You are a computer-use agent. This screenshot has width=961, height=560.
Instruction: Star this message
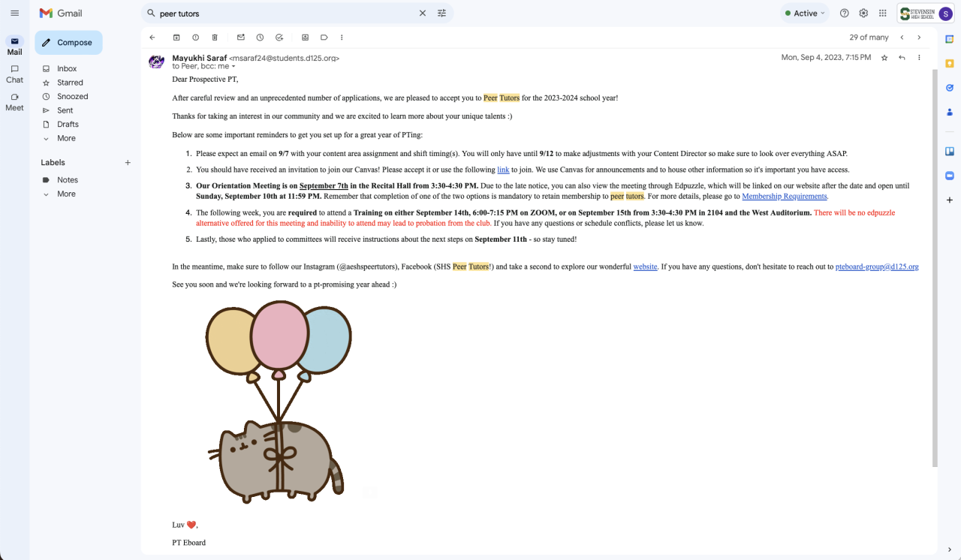pyautogui.click(x=884, y=58)
